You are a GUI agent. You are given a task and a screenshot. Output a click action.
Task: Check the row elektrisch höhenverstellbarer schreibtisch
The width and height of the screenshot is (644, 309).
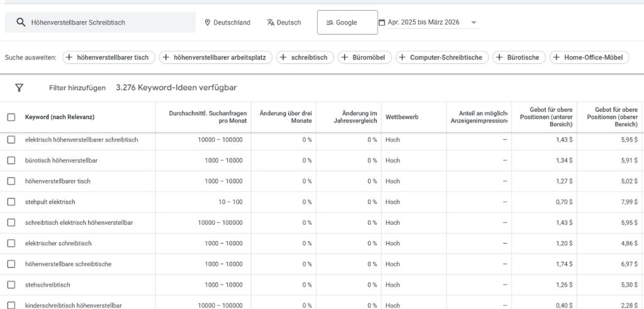(11, 139)
